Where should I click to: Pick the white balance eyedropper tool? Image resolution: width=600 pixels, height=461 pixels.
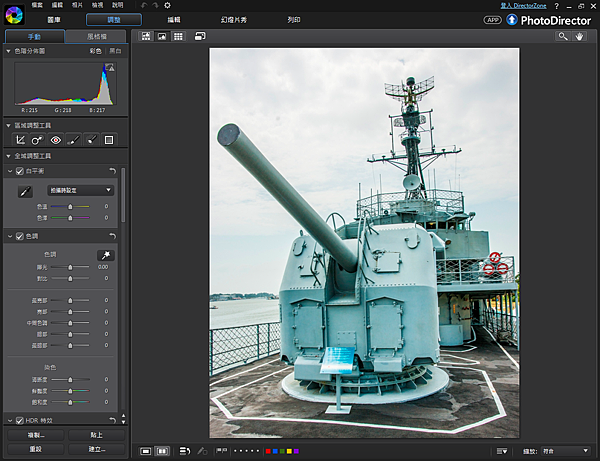pyautogui.click(x=27, y=190)
